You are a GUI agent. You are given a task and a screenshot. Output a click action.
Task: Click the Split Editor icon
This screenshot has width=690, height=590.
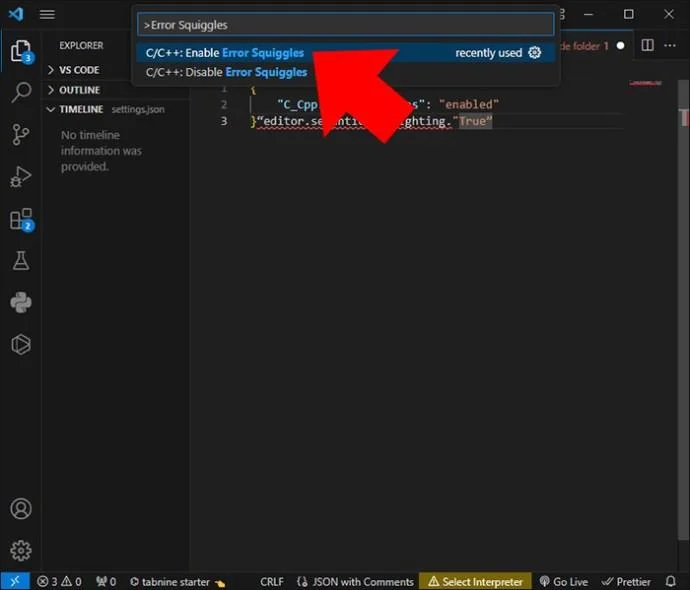click(x=647, y=45)
